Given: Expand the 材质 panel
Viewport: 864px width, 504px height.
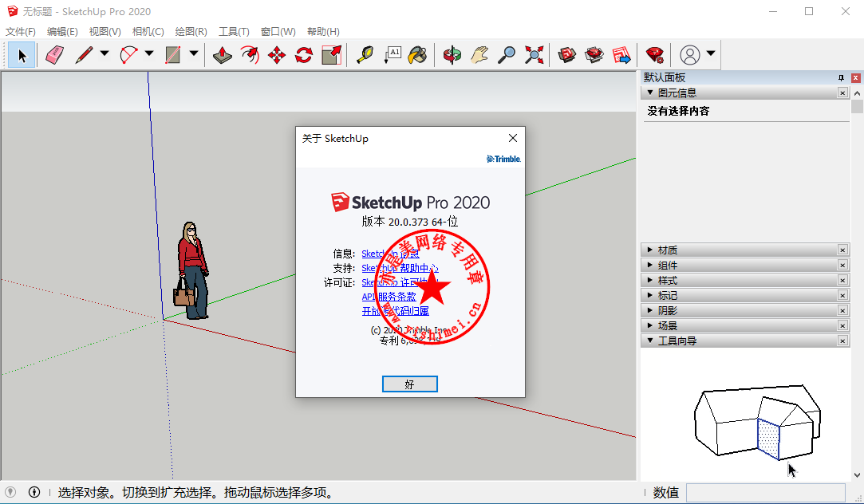Looking at the screenshot, I should pyautogui.click(x=650, y=250).
